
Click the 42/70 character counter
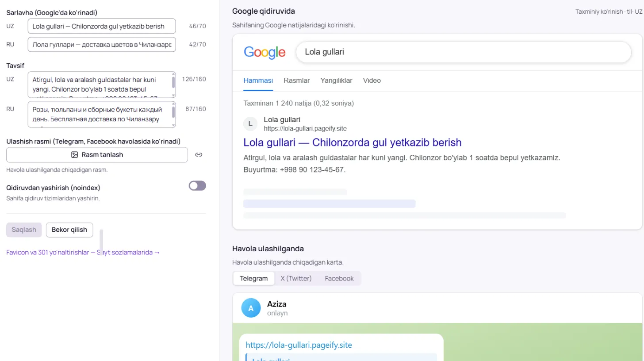tap(197, 45)
